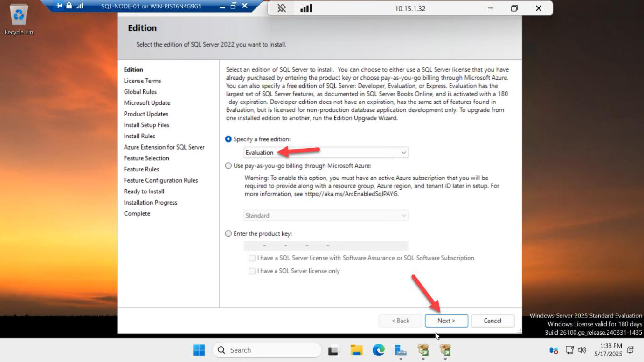Open the Standard pay-as-you-go edition dropdown
Image resolution: width=644 pixels, height=362 pixels.
coord(326,215)
